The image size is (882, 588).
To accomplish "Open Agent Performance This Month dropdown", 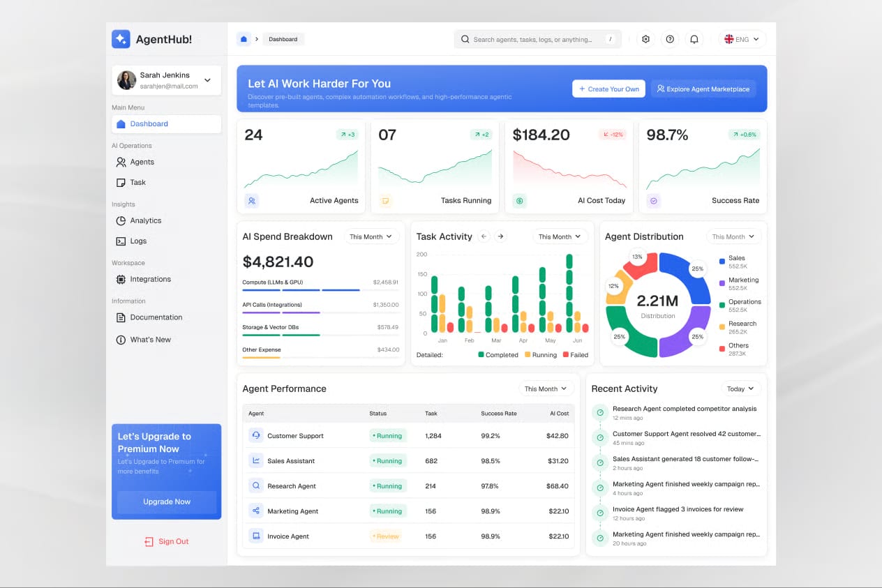I will pos(546,389).
